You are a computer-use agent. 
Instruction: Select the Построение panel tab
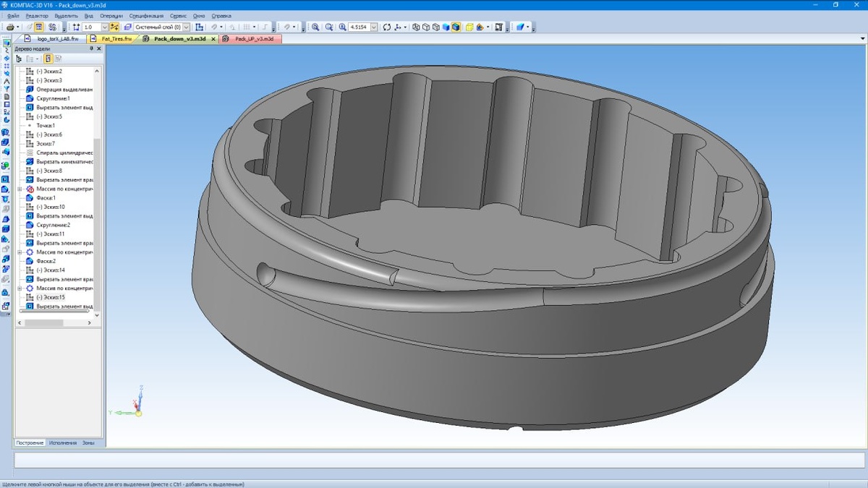pyautogui.click(x=30, y=442)
